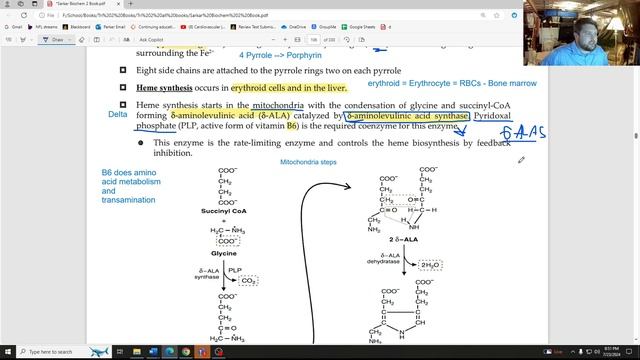
Task: Add page to favorites with star icon
Action: pos(497,15)
